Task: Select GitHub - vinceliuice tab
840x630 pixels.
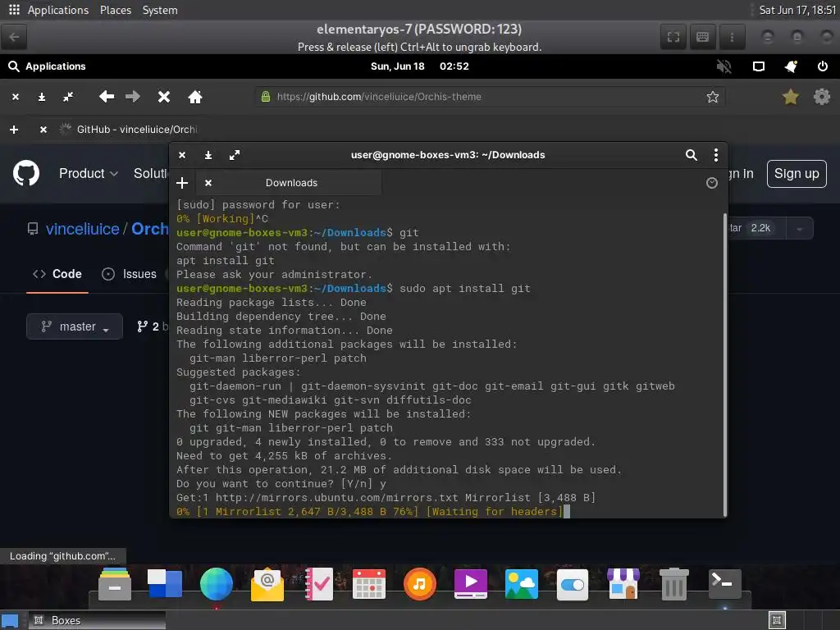Action: pyautogui.click(x=129, y=130)
